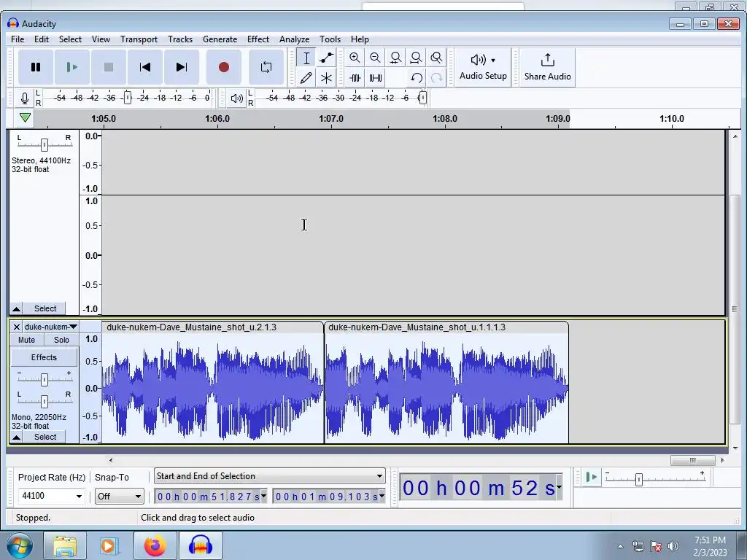Close the duke-nukem track with X

16,327
